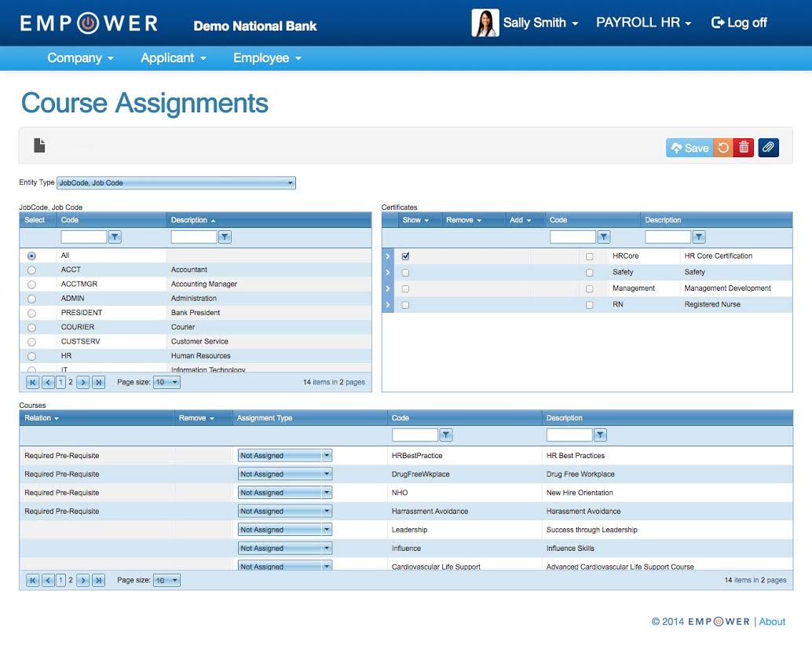Click the Save button
The width and height of the screenshot is (812, 646).
point(689,149)
